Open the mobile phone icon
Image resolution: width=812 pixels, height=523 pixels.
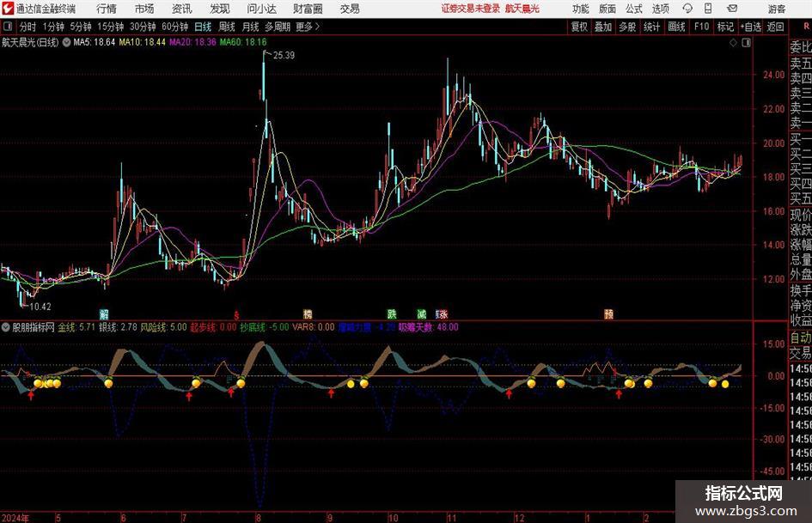click(708, 9)
